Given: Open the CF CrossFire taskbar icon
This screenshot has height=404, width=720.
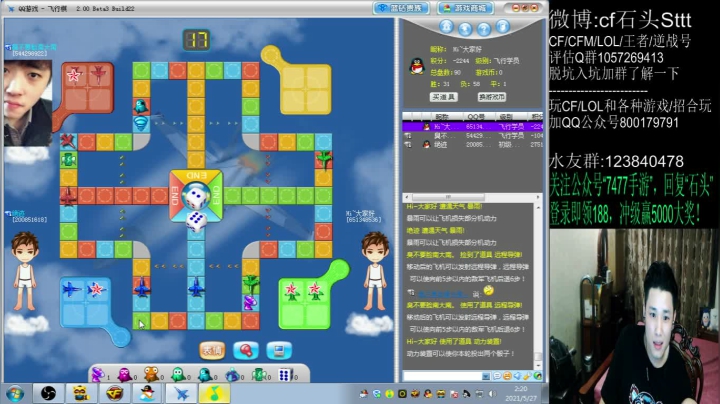Looking at the screenshot, I should pos(114,393).
